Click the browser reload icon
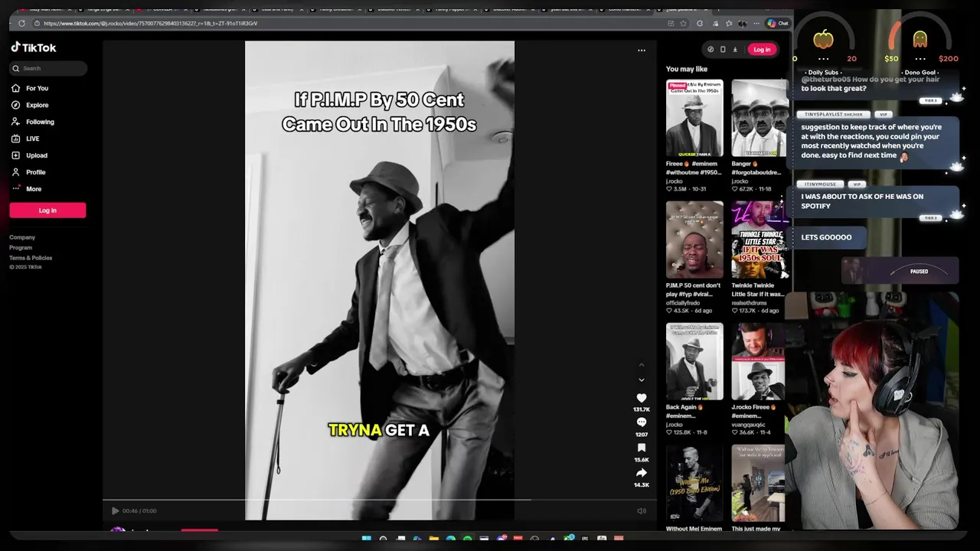980x551 pixels. tap(21, 23)
